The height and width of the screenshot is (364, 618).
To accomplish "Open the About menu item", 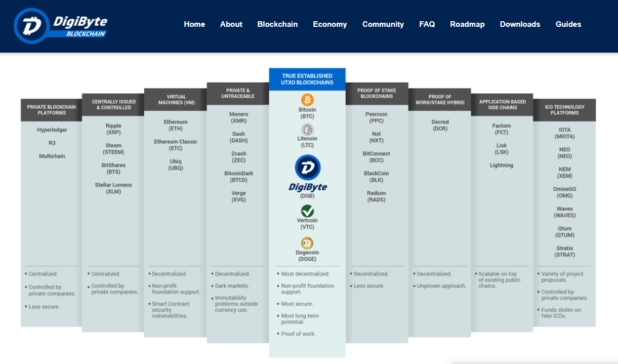I will pyautogui.click(x=231, y=24).
